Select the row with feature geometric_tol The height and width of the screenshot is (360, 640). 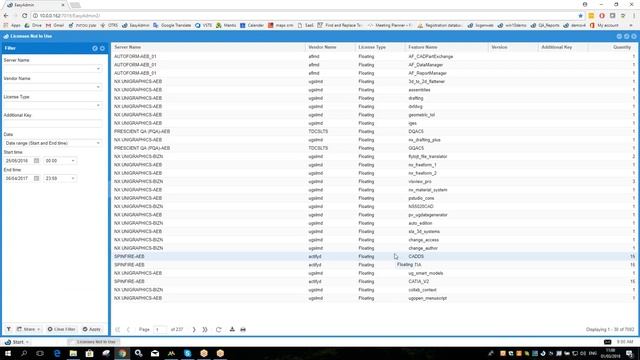coord(374,115)
